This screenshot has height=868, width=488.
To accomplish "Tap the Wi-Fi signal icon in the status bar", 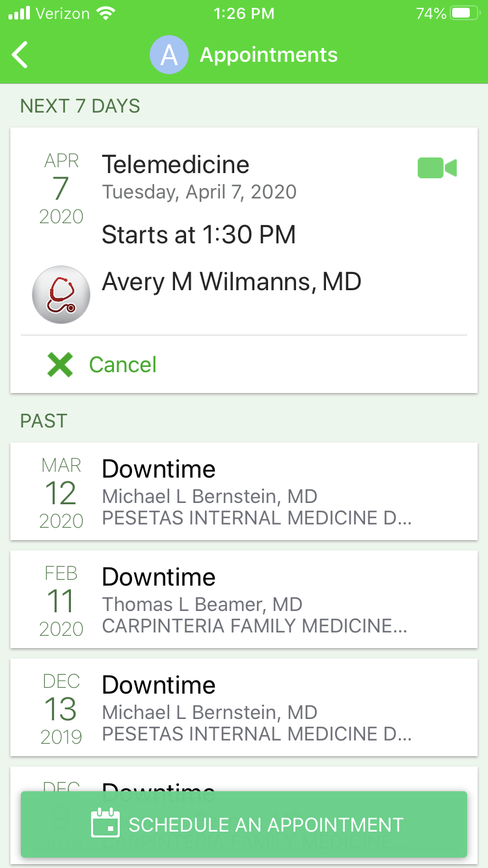I will point(105,13).
